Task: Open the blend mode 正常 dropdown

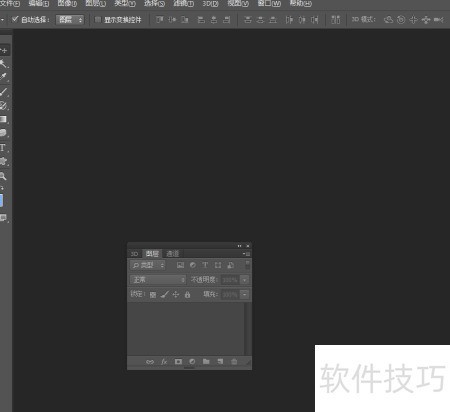Action: pos(157,280)
